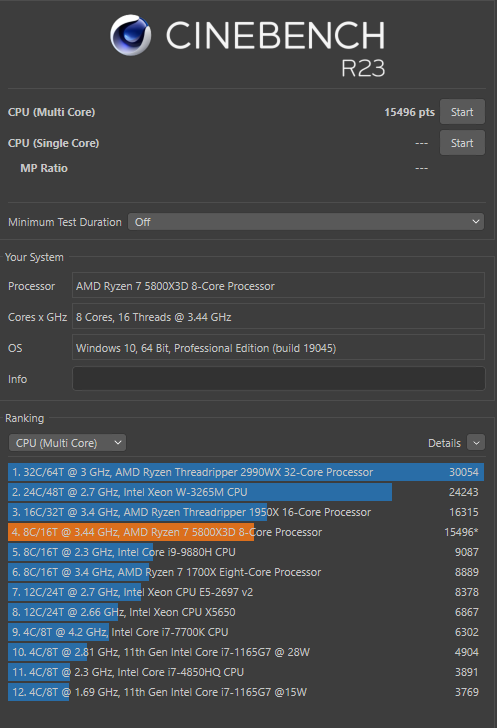The image size is (497, 728).
Task: Select ranking row Intel Core i7-4850HQ
Action: [x=246, y=672]
